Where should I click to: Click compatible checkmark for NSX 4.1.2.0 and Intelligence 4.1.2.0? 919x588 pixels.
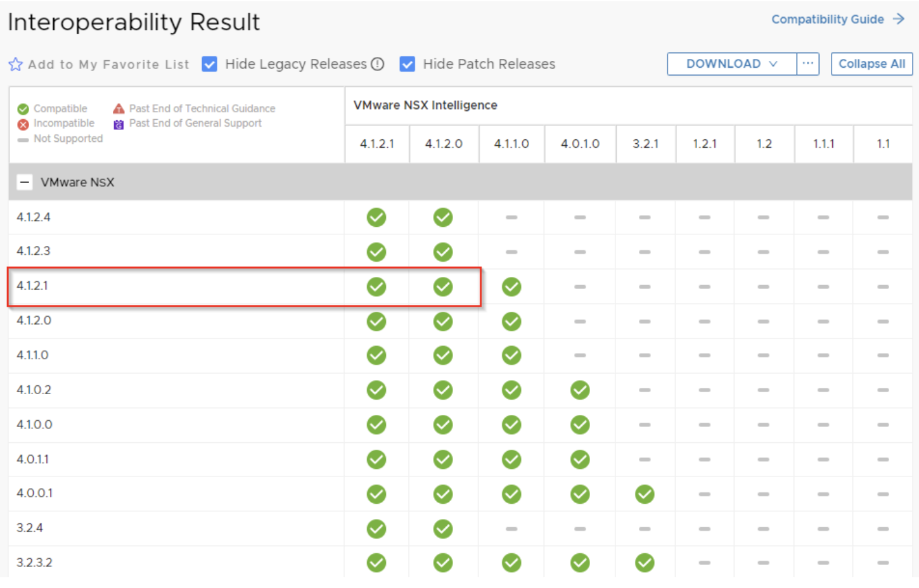click(x=443, y=321)
